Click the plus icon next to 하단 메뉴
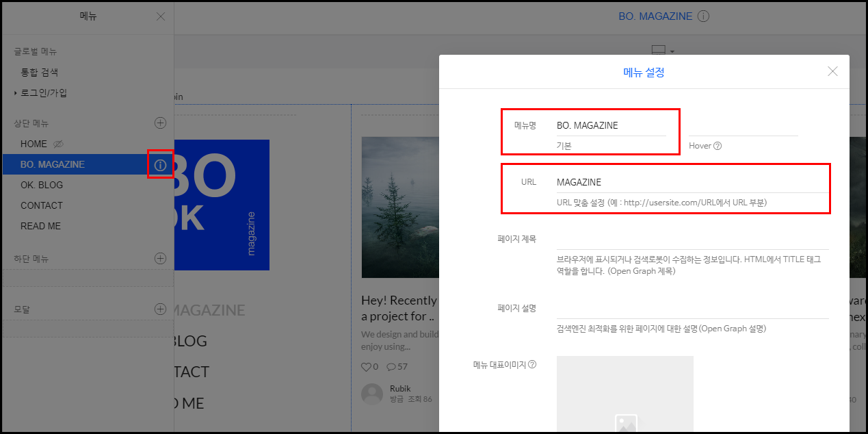The image size is (868, 434). pos(160,258)
